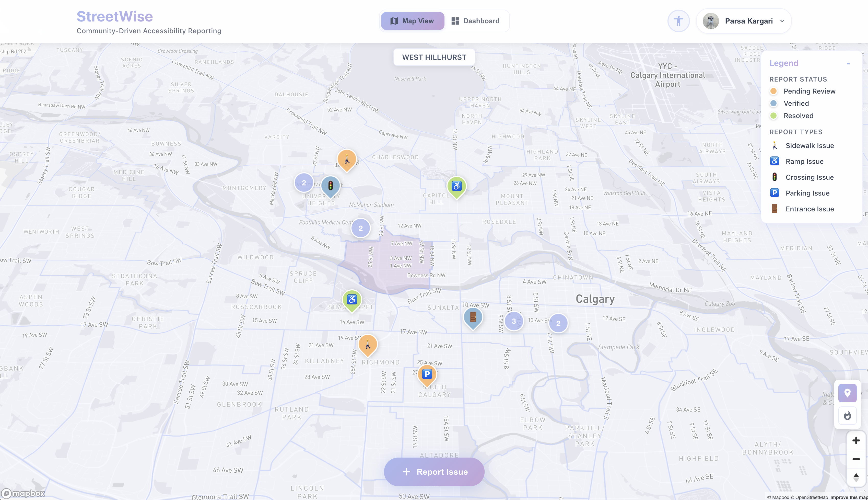This screenshot has width=868, height=500.
Task: Collapse the Legend panel
Action: tap(848, 64)
